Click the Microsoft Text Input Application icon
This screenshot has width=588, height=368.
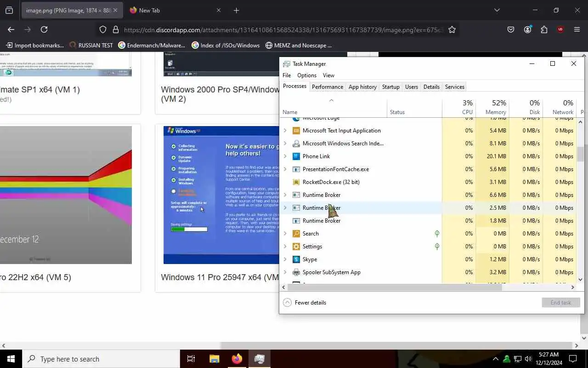296,131
